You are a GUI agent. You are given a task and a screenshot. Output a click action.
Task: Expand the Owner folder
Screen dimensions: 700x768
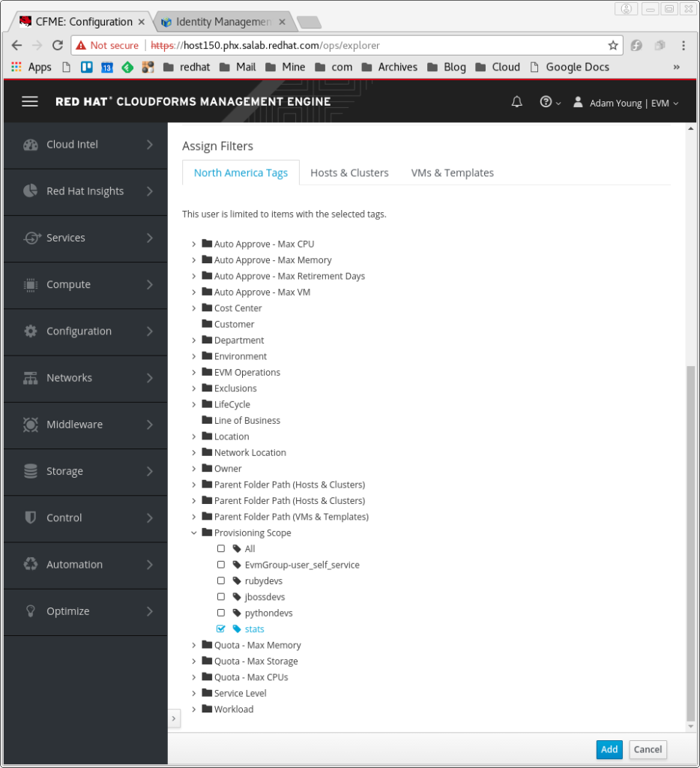tap(194, 469)
